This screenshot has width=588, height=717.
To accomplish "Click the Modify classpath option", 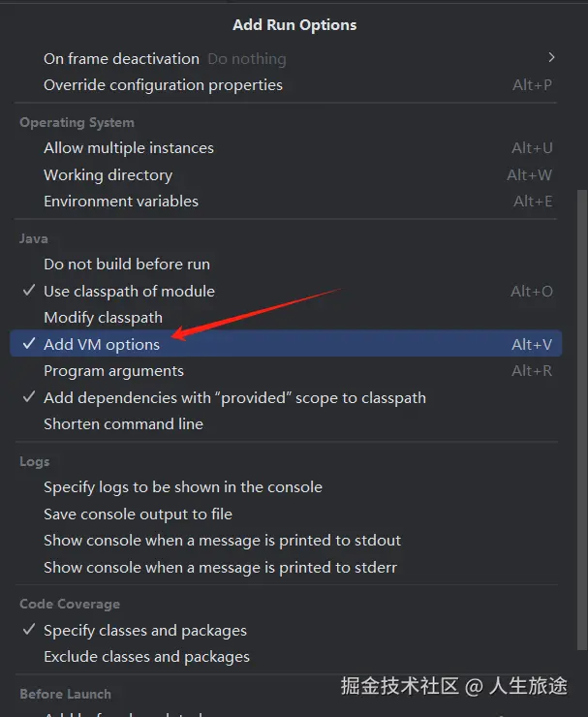I will [x=103, y=318].
